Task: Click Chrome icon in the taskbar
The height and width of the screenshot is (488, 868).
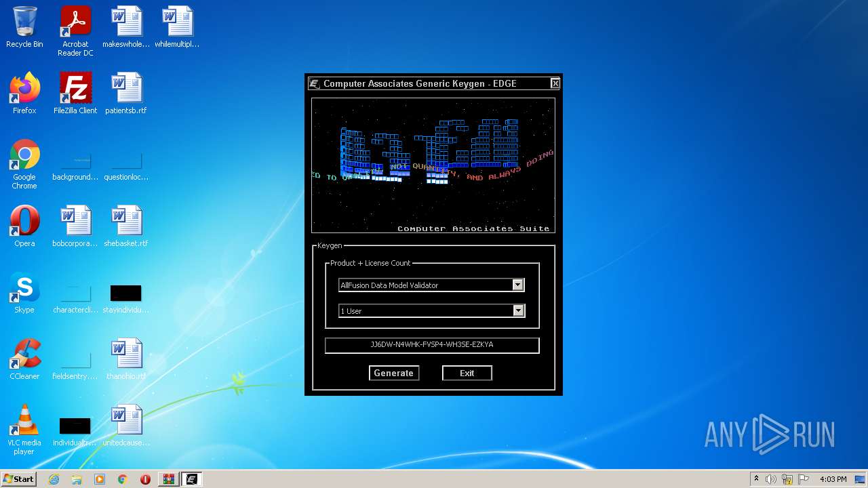Action: (122, 479)
